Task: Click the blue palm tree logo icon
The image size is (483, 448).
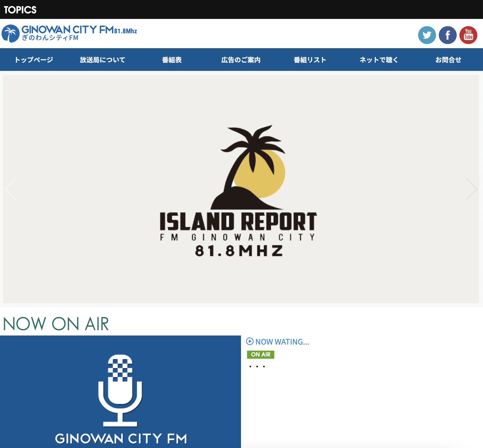Action: click(x=10, y=34)
